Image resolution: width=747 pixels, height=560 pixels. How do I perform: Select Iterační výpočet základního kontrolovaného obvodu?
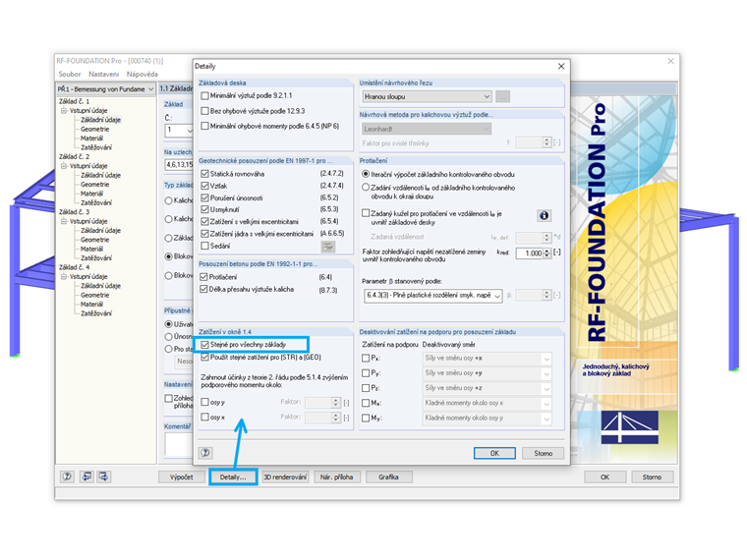[x=366, y=174]
